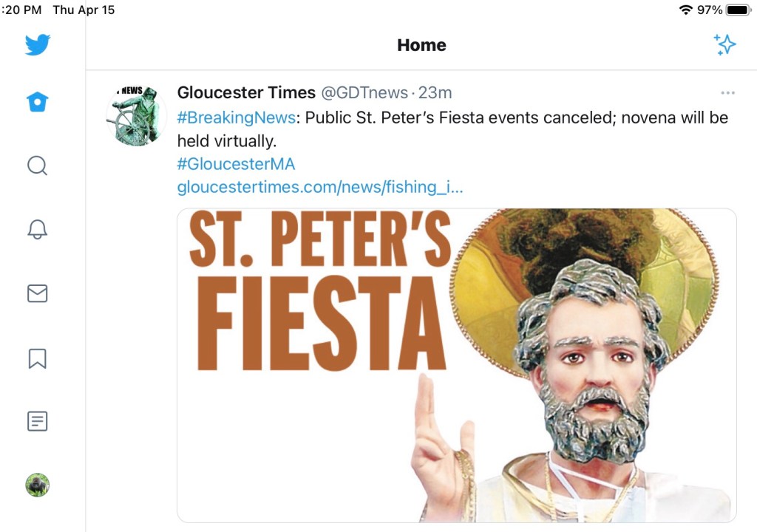
Task: Open the Search magnifier icon
Action: click(38, 165)
